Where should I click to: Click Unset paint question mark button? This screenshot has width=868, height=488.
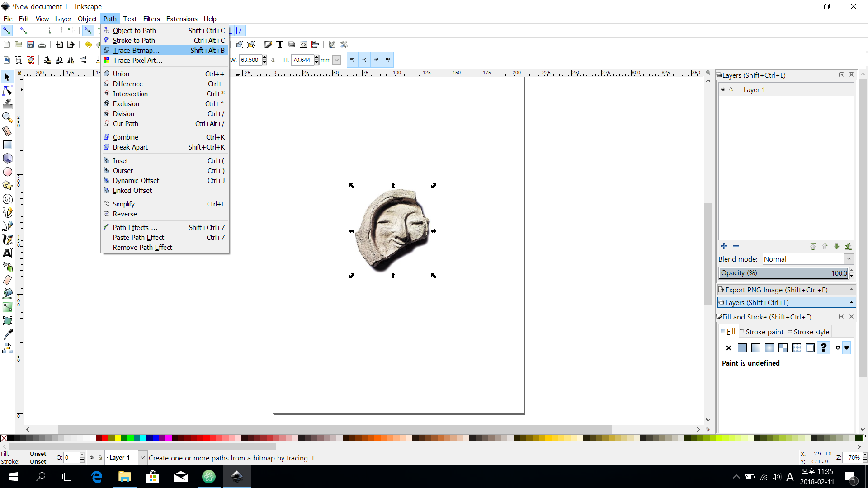[824, 347]
